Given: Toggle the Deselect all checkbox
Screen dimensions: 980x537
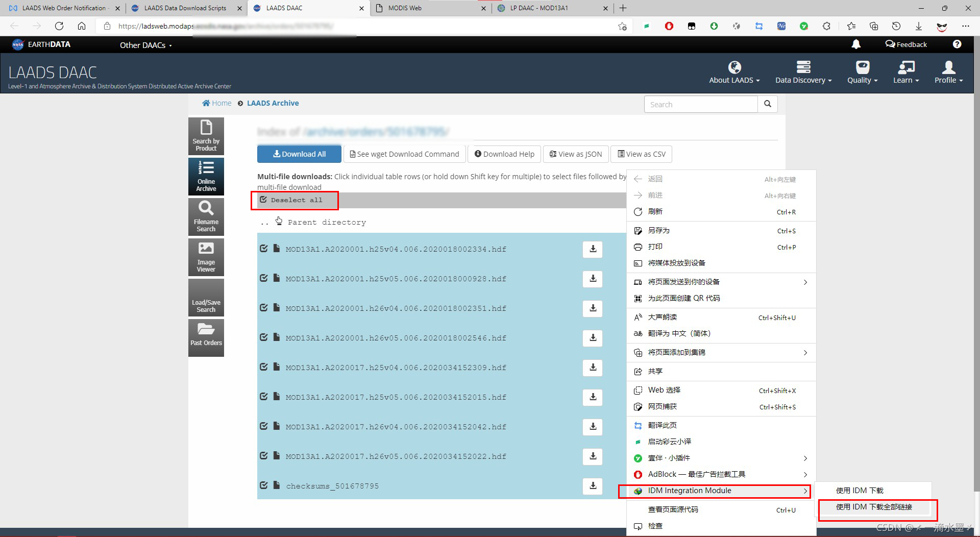Looking at the screenshot, I should [263, 200].
